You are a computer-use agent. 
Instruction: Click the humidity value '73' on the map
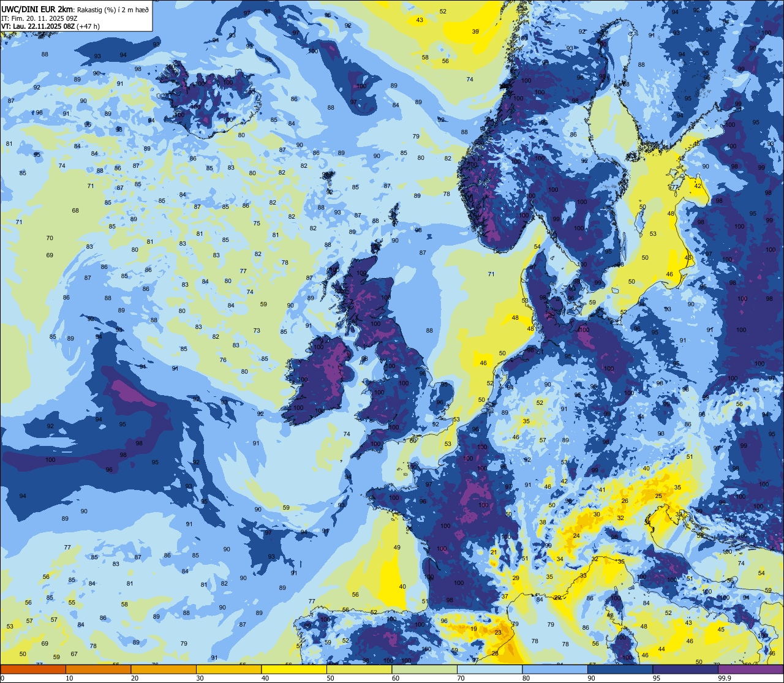click(257, 330)
